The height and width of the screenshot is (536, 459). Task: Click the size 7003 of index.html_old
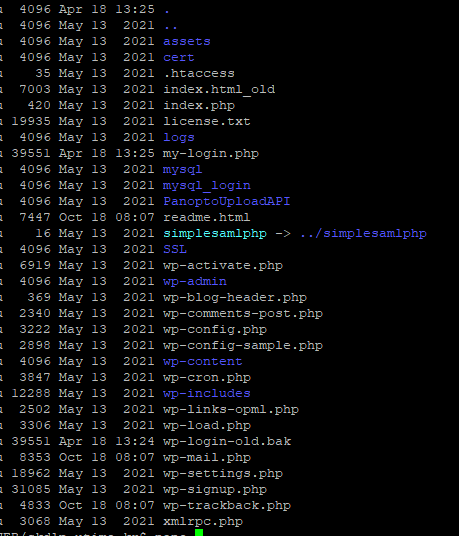[35, 90]
